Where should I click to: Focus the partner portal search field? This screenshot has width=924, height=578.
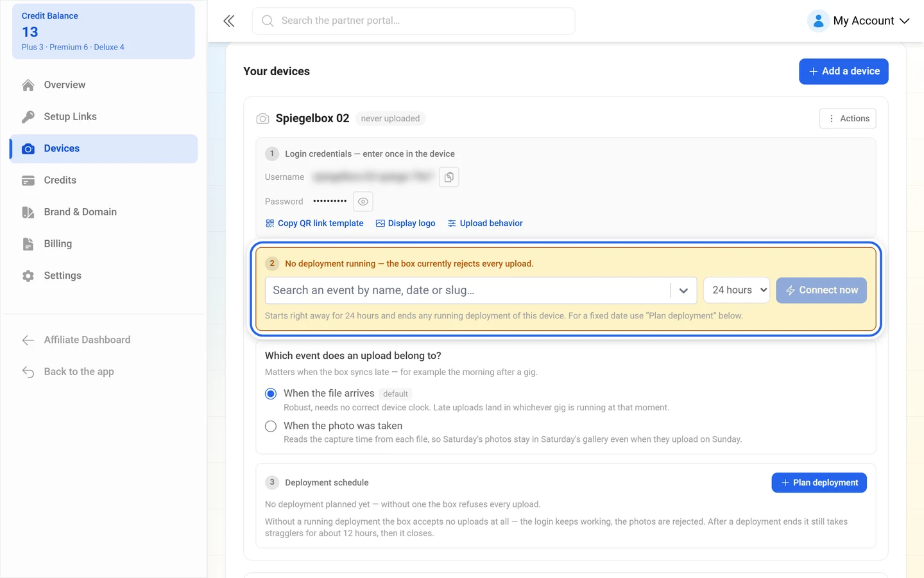pos(414,21)
